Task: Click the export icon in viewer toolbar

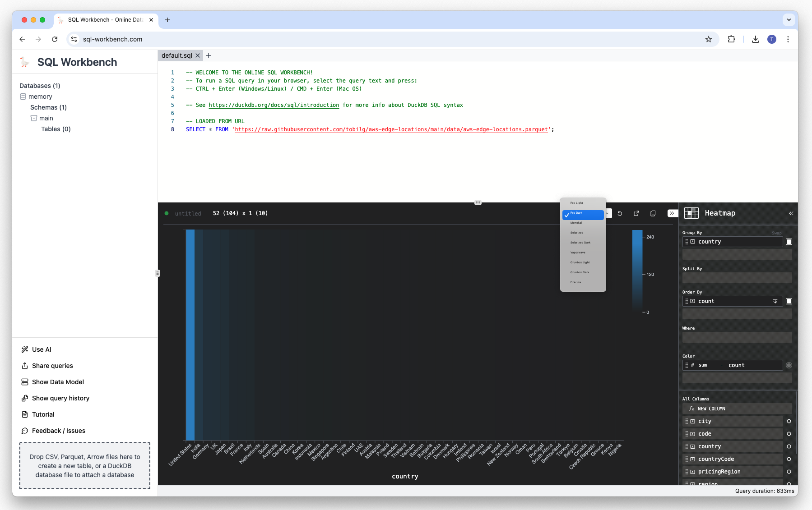Action: 636,213
